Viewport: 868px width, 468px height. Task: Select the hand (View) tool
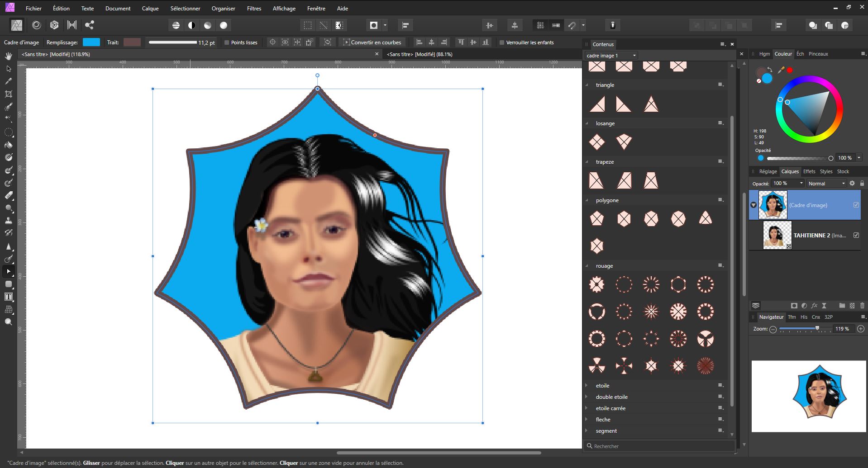[x=8, y=56]
